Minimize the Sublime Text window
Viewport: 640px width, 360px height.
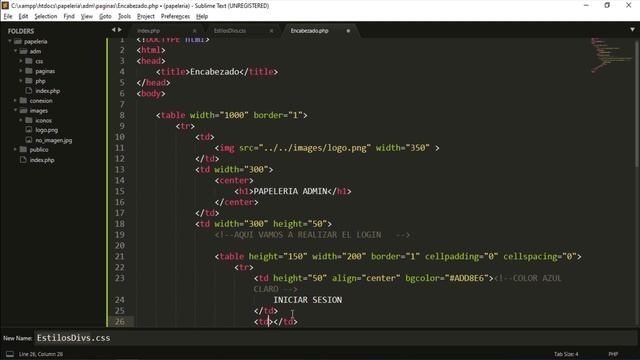[x=586, y=5]
